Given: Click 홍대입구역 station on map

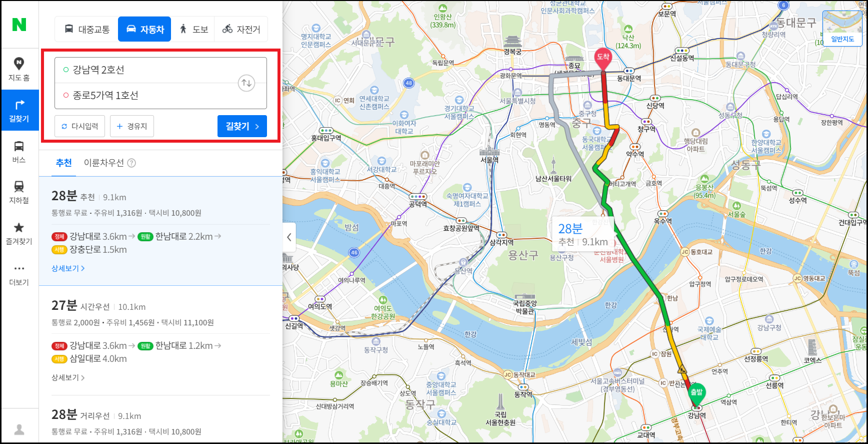Looking at the screenshot, I should [326, 134].
